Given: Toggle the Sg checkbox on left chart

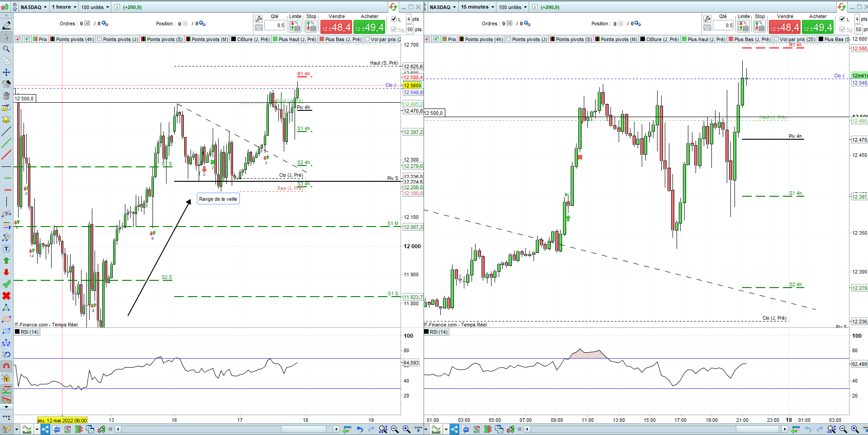Looking at the screenshot, I should (x=394, y=29).
